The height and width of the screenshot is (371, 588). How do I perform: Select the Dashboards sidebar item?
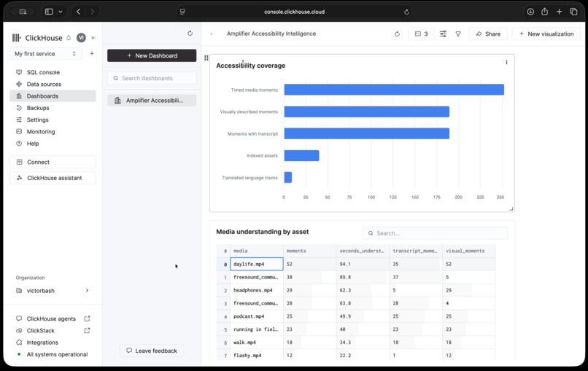click(x=53, y=96)
